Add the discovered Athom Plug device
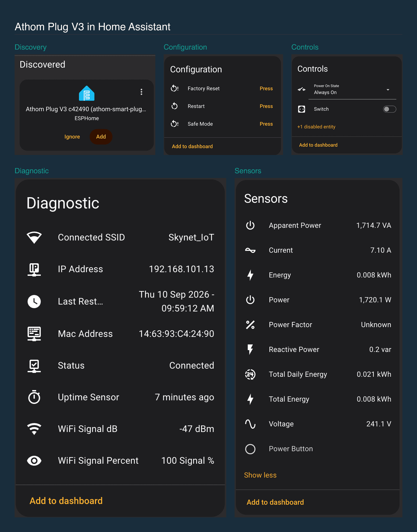The width and height of the screenshot is (417, 532). 101,137
